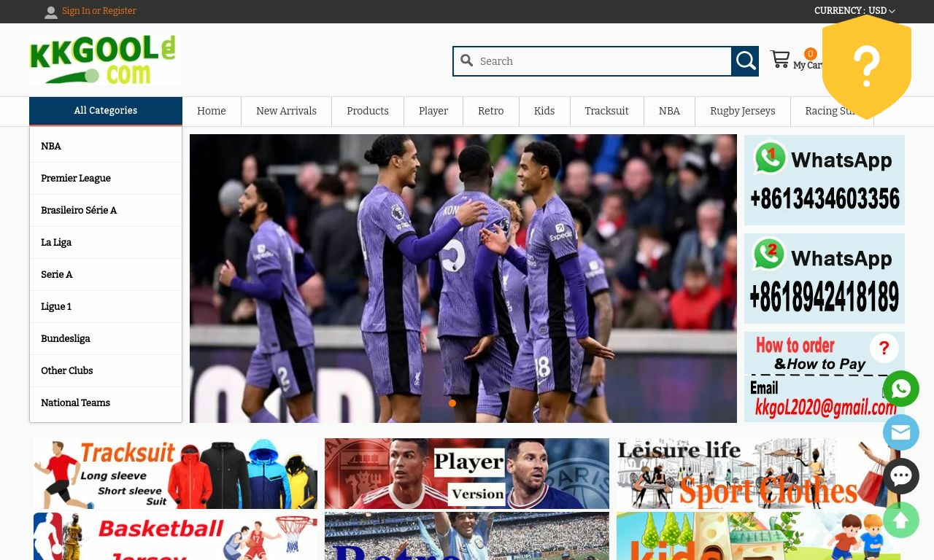Select Retro in the navigation bar

tap(491, 112)
